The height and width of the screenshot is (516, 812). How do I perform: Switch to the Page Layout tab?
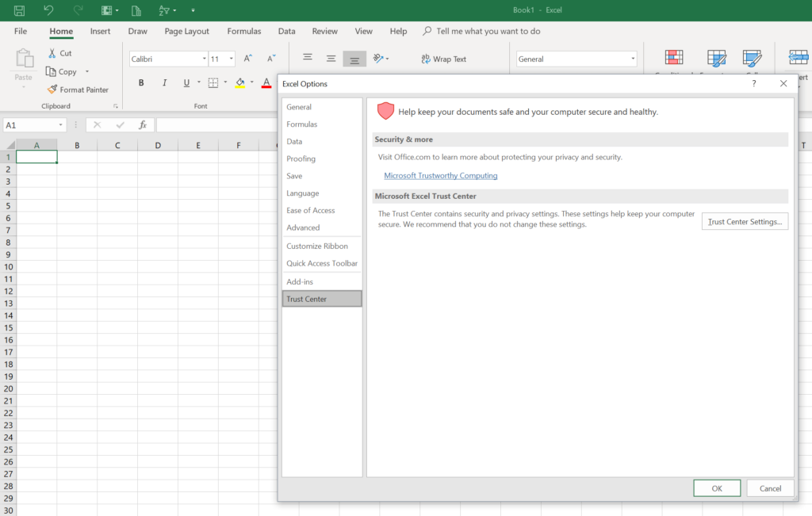click(x=187, y=31)
